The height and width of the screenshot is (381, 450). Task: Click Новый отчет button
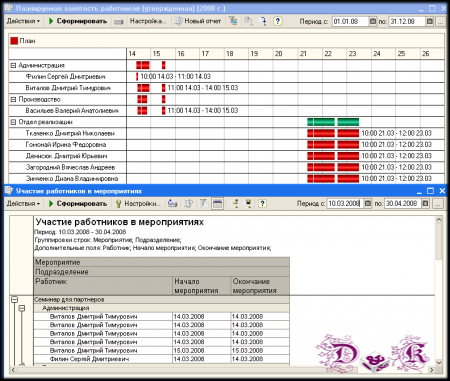coord(198,21)
